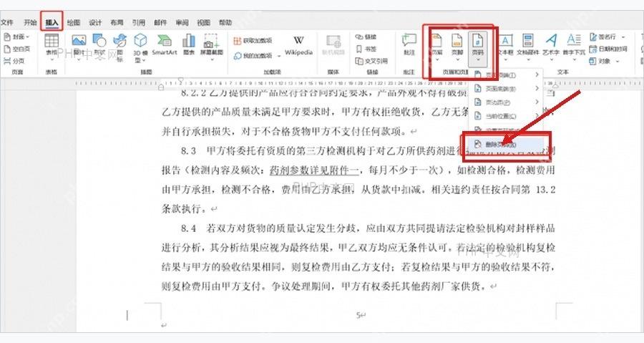This screenshot has height=343, width=644.
Task: Add a 批注 (Comment)
Action: point(409,45)
